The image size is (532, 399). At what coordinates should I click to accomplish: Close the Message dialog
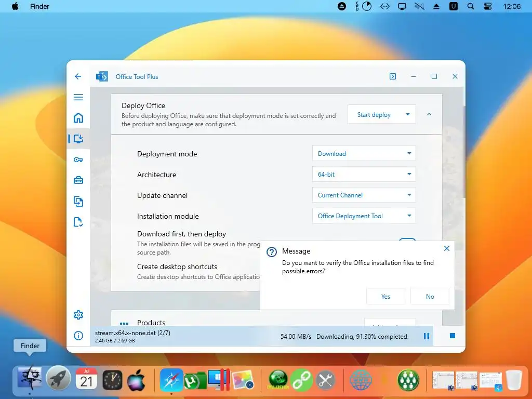(x=447, y=248)
